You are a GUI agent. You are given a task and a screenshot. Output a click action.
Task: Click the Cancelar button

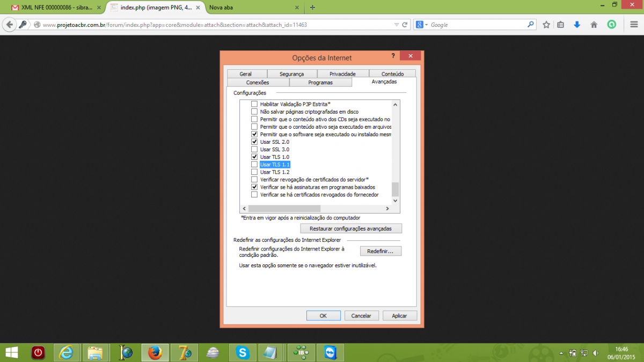click(361, 316)
